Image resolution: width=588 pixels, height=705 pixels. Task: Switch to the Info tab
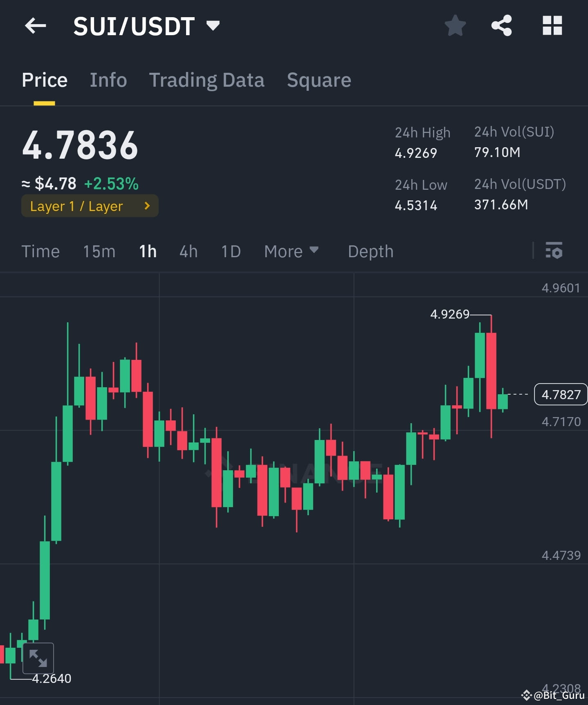coord(108,80)
